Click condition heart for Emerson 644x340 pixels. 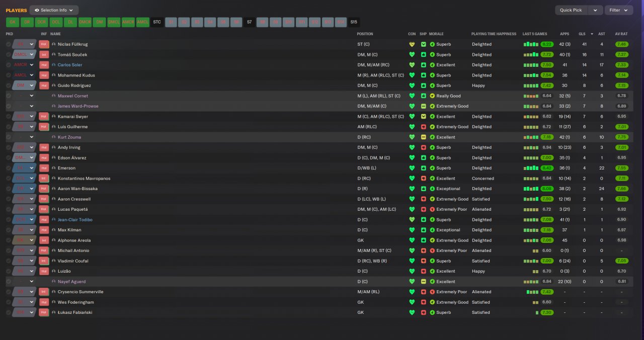point(412,168)
